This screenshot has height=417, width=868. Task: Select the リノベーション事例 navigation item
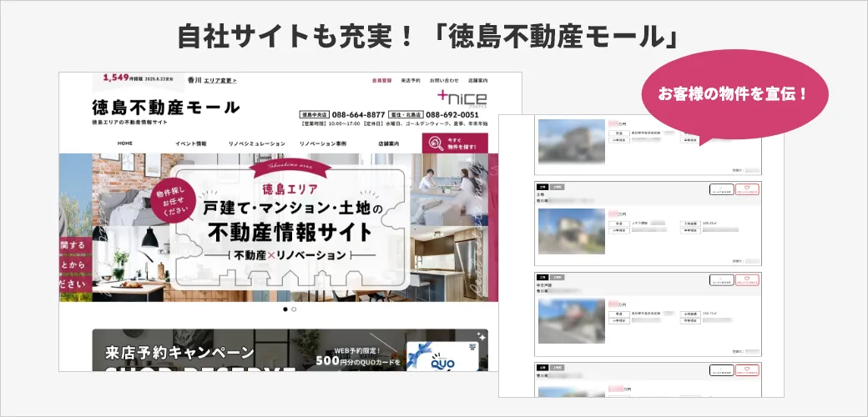323,143
